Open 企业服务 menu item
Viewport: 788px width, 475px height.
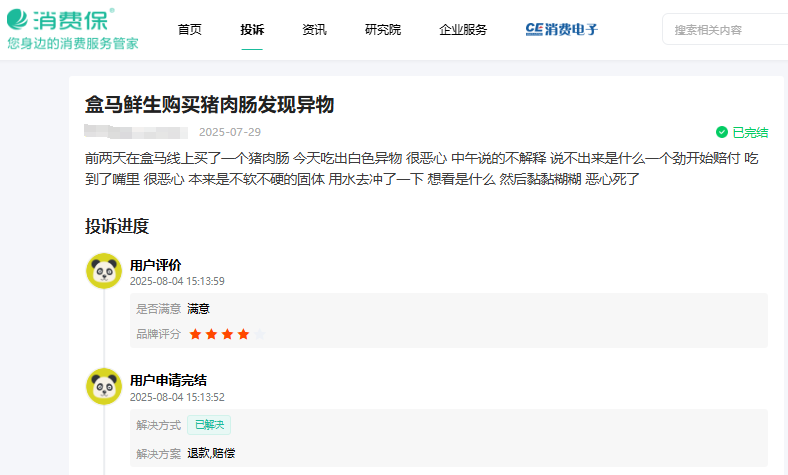pyautogui.click(x=463, y=30)
